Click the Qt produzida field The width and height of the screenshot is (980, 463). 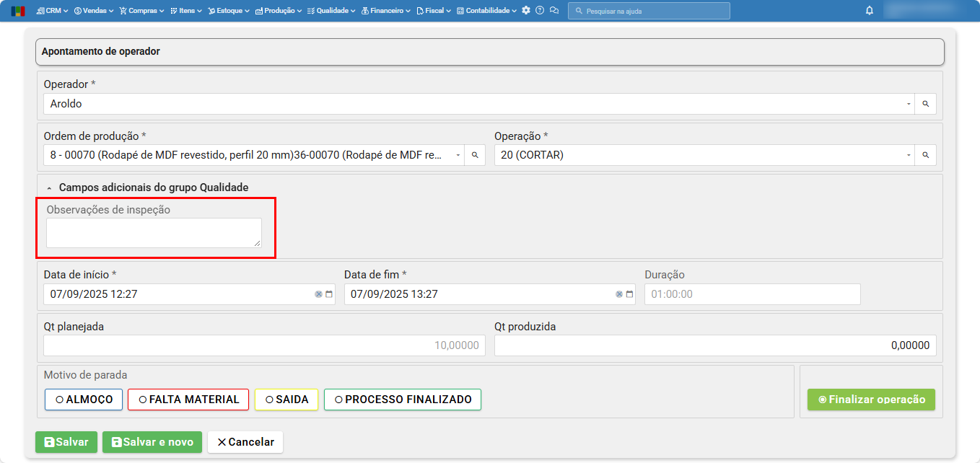715,345
